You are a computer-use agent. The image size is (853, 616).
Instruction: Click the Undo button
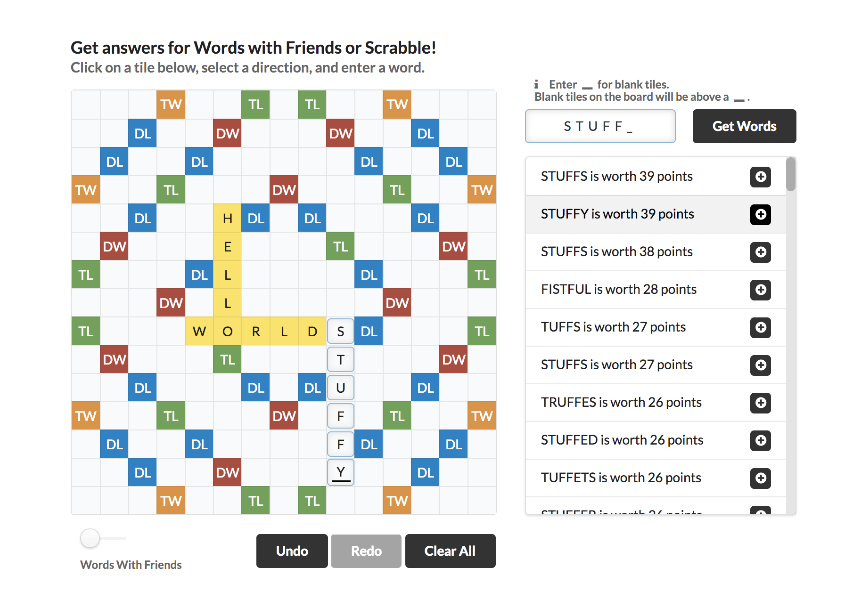pyautogui.click(x=292, y=551)
